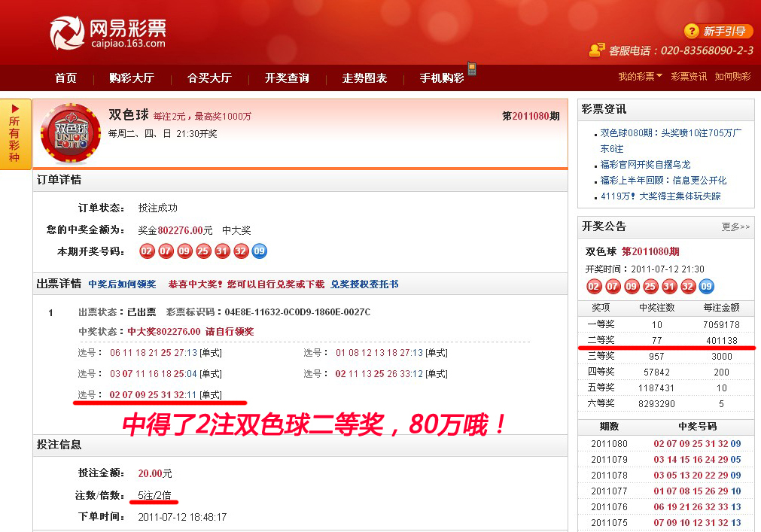Open the 首页 navigation tab
This screenshot has width=761, height=532.
pyautogui.click(x=65, y=78)
